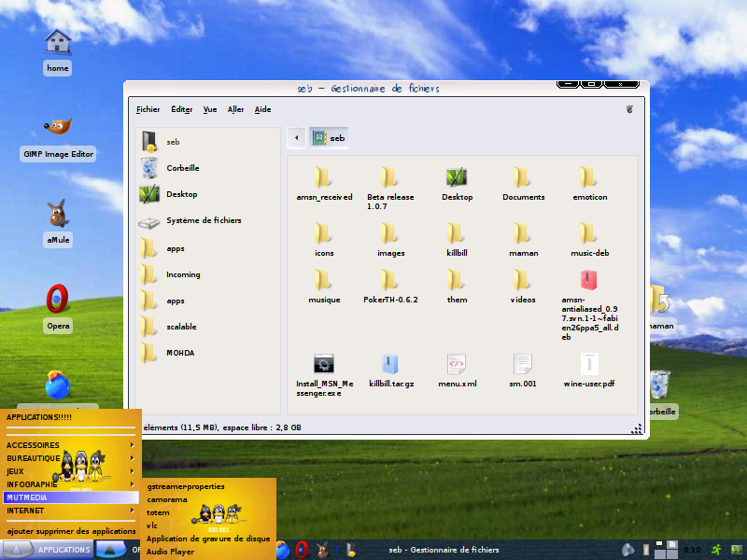Click the Firefox globe desktop icon

pyautogui.click(x=58, y=385)
